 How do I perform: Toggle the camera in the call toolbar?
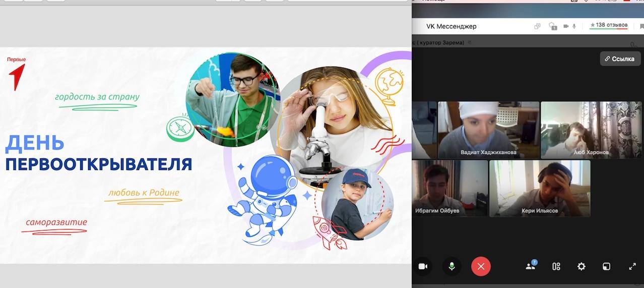click(423, 266)
